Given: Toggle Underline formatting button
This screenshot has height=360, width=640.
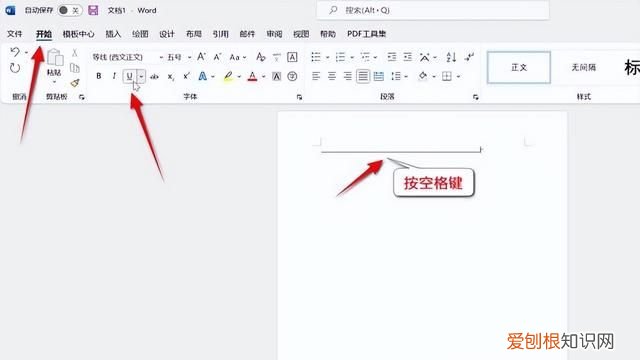Looking at the screenshot, I should (x=129, y=76).
